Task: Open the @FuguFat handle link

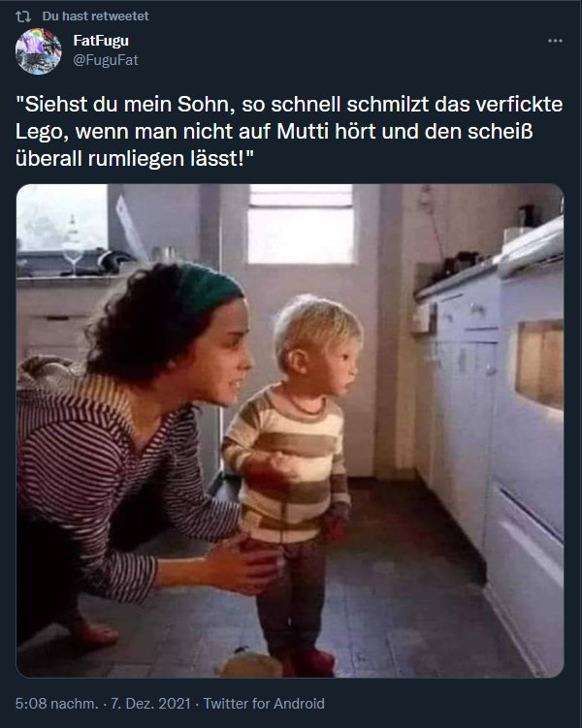Action: [106, 60]
